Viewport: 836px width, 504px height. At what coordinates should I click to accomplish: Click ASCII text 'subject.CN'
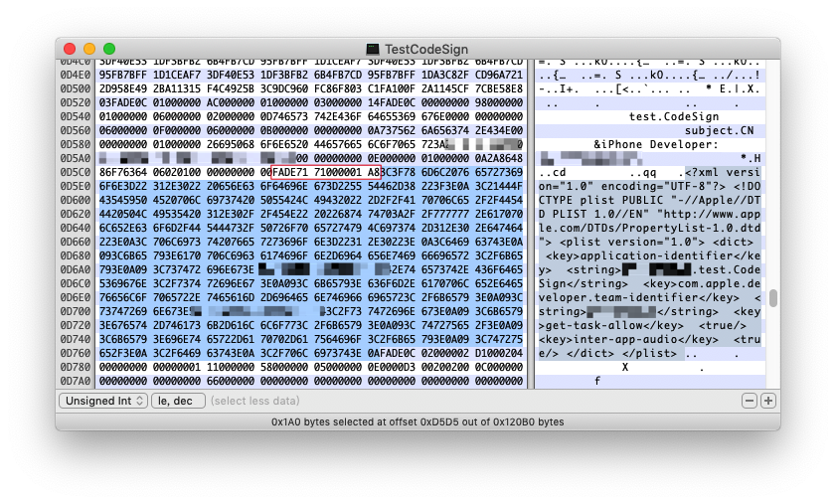coord(720,130)
